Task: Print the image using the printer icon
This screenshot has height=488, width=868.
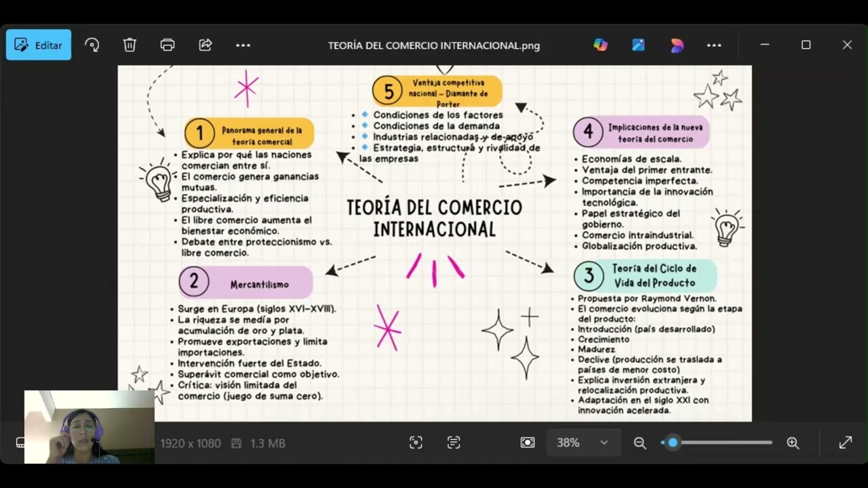Action: (167, 45)
